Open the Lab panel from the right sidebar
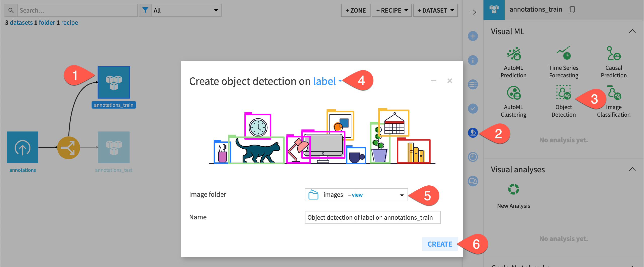The image size is (644, 267). [x=473, y=133]
